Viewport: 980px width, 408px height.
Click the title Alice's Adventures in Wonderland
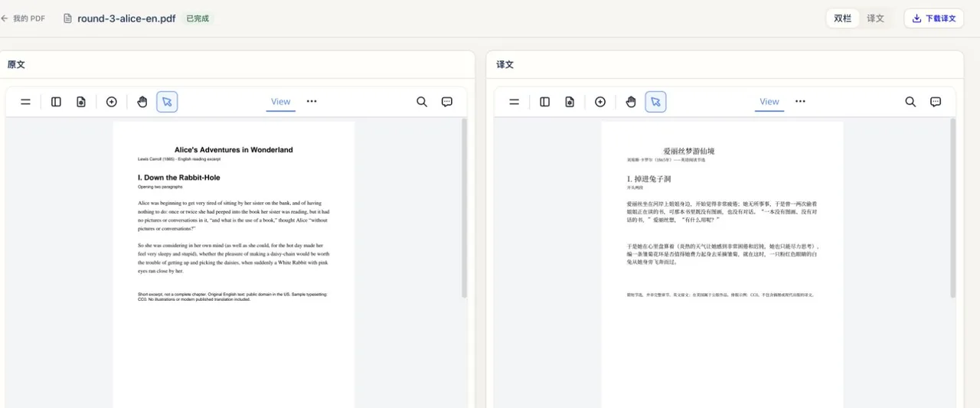tap(234, 150)
